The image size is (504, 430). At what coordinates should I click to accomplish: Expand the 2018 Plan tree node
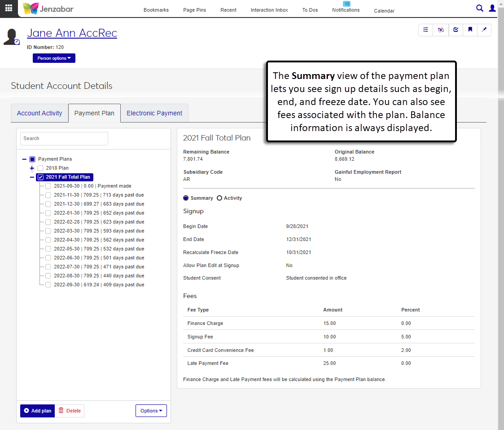pyautogui.click(x=32, y=168)
